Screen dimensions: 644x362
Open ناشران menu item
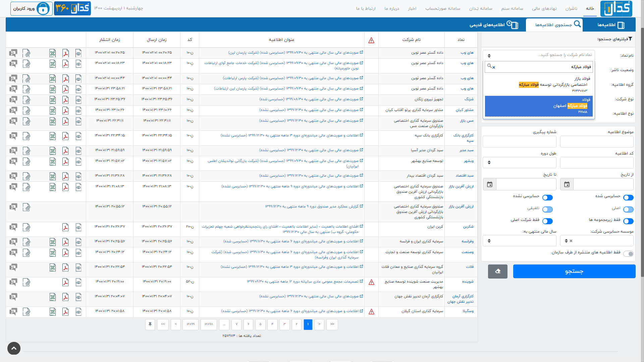click(571, 8)
